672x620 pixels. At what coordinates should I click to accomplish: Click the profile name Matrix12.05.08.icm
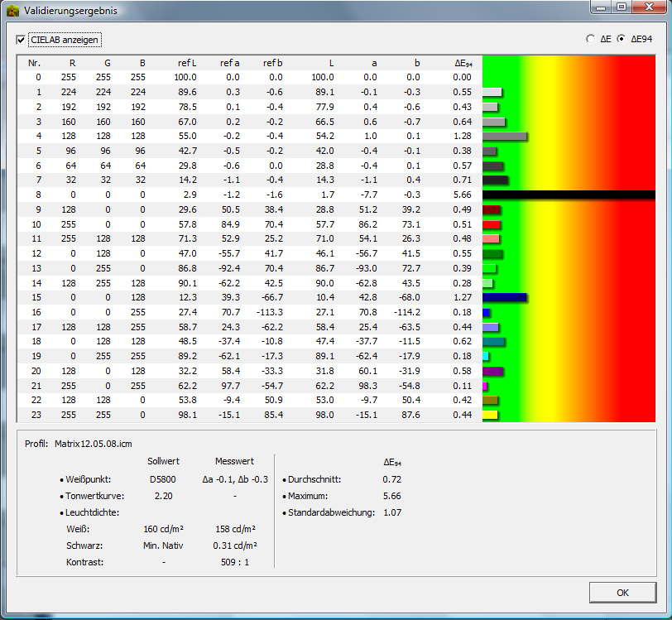92,445
